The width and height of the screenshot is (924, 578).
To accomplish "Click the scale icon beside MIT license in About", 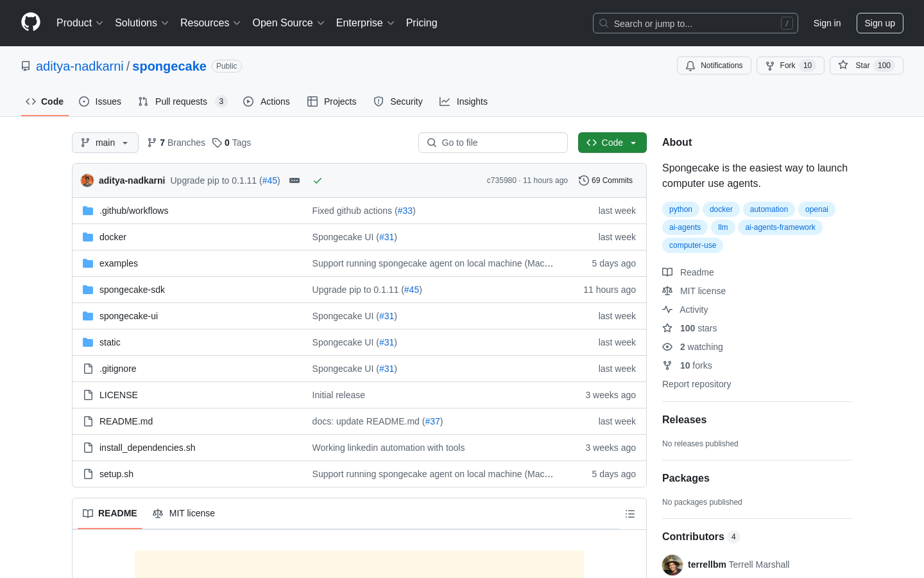I will click(x=667, y=291).
